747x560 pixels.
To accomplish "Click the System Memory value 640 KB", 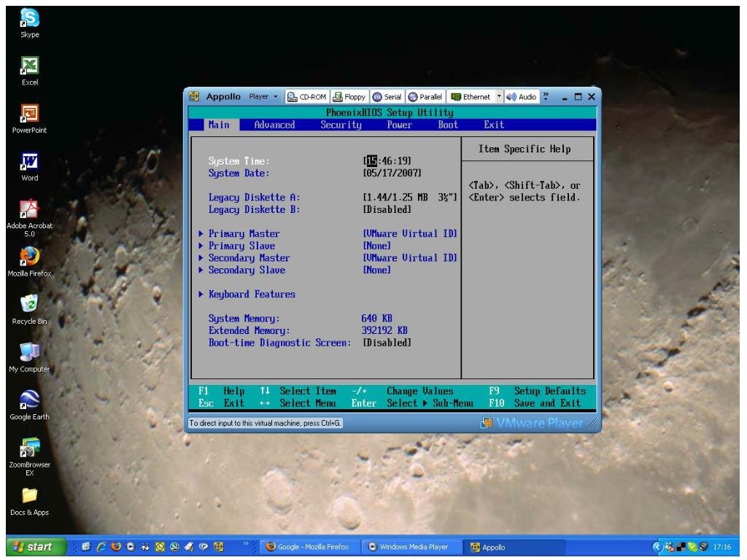I will [x=376, y=319].
